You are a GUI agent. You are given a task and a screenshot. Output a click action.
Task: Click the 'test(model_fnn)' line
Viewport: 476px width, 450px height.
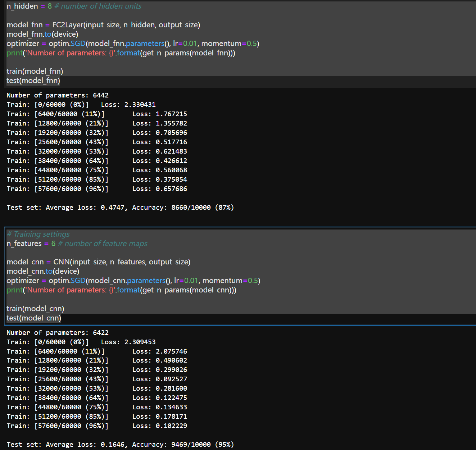coord(33,81)
